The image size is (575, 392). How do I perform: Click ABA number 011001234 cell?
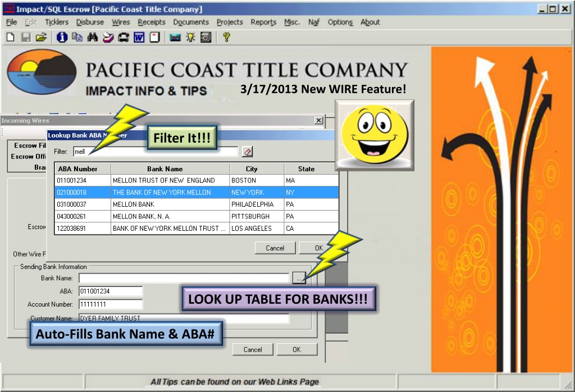pyautogui.click(x=83, y=180)
